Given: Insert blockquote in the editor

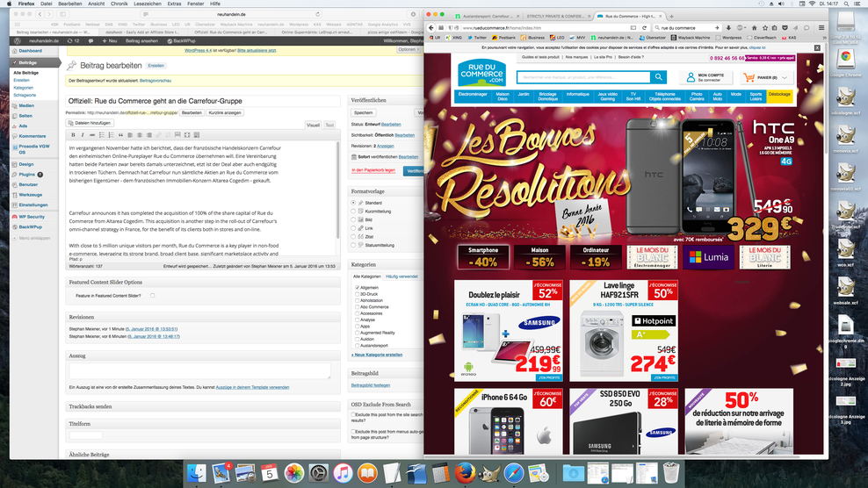Looking at the screenshot, I should (x=120, y=135).
